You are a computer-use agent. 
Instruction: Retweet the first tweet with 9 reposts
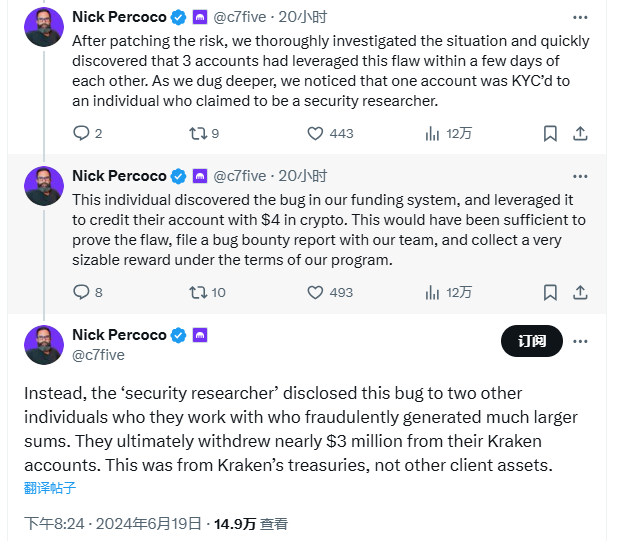pos(197,133)
